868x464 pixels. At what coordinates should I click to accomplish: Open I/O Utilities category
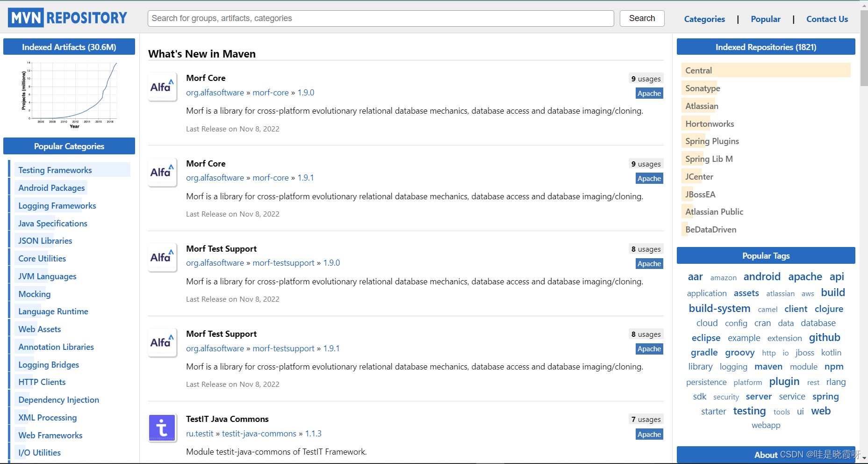pyautogui.click(x=40, y=453)
